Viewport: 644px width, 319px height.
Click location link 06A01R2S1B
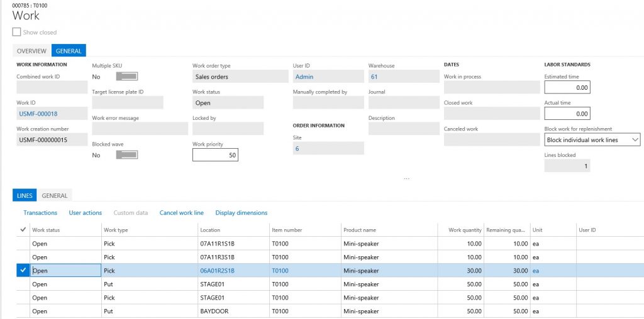[x=217, y=271]
